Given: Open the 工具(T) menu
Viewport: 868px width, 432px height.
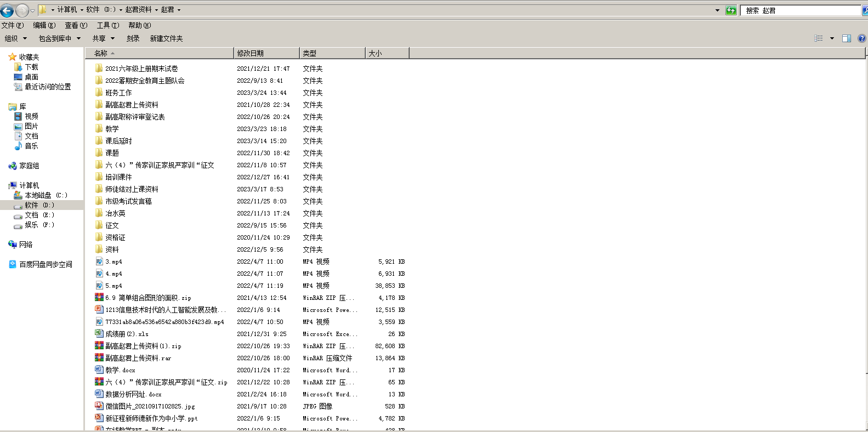Looking at the screenshot, I should (107, 25).
